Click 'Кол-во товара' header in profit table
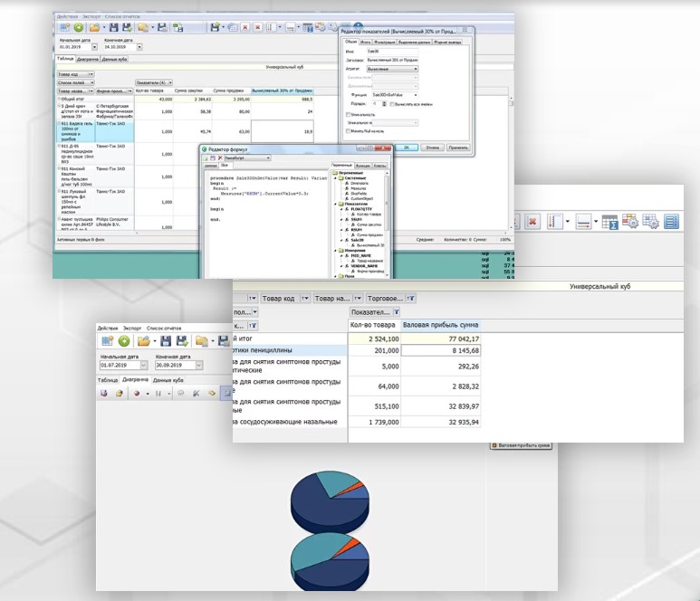Image resolution: width=700 pixels, height=601 pixels. click(x=373, y=325)
